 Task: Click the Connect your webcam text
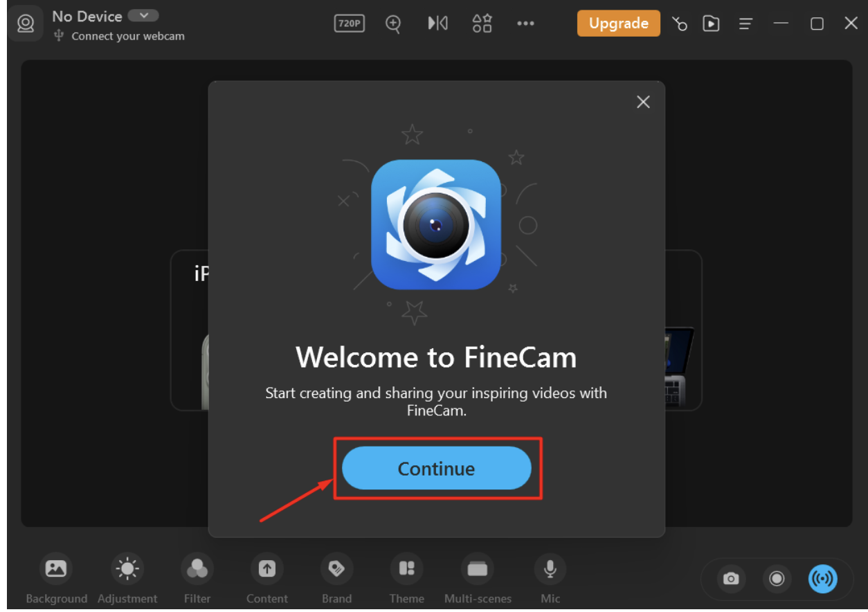128,36
